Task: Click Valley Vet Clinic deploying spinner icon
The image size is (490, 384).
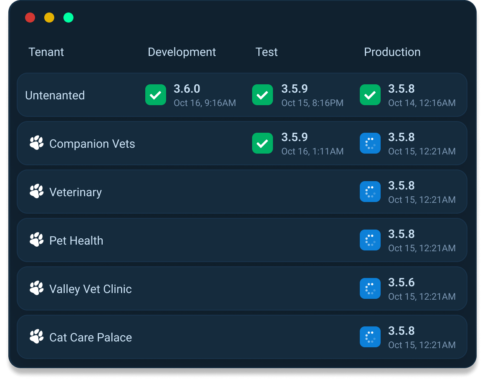Action: [x=370, y=288]
